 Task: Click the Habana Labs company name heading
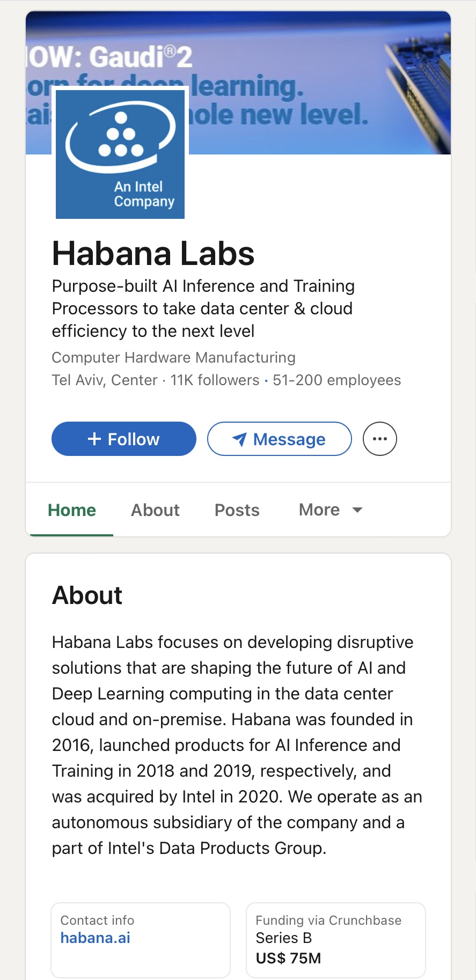153,253
